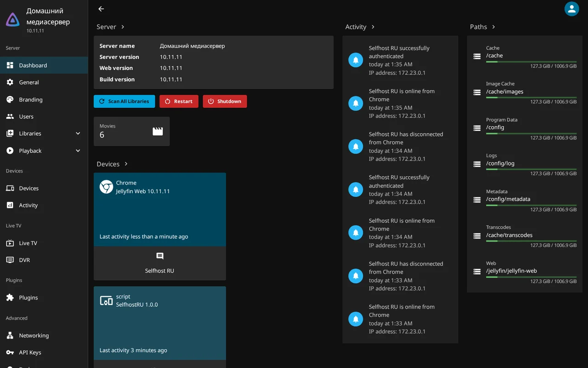This screenshot has width=588, height=368.
Task: Click the 'Домашний медиасервер' server name value
Action: [x=192, y=46]
